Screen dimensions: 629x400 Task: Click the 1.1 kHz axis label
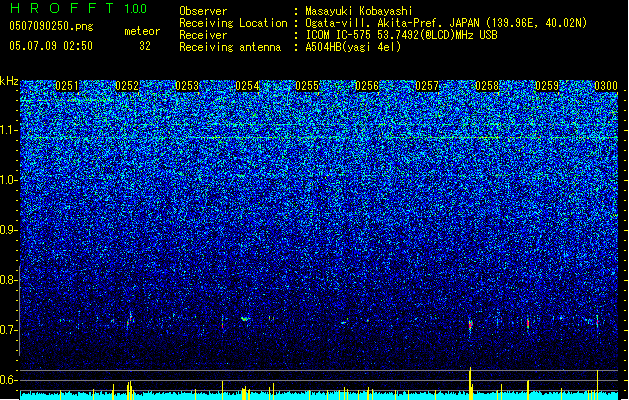click(x=8, y=130)
